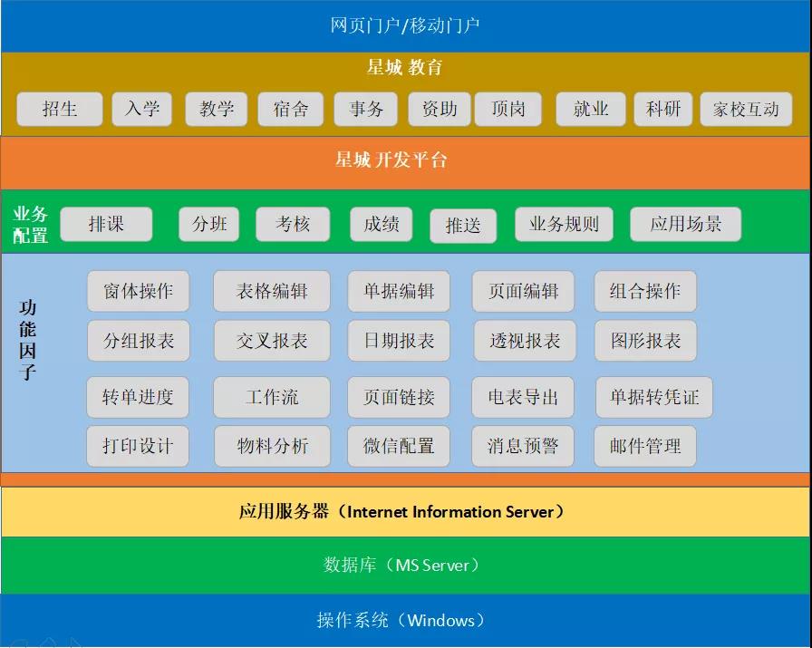The height and width of the screenshot is (648, 812).
Task: Select the 分班 configuration box
Action: [x=209, y=224]
